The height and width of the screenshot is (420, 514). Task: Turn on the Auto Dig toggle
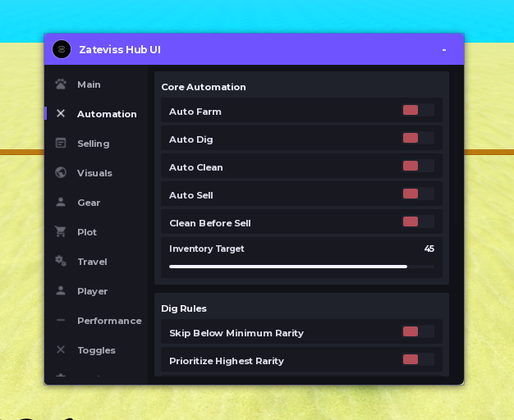pyautogui.click(x=418, y=138)
